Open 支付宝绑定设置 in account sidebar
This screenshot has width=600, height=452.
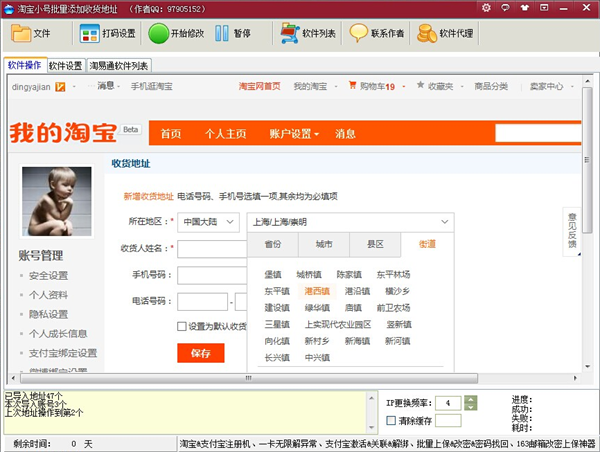click(x=63, y=353)
